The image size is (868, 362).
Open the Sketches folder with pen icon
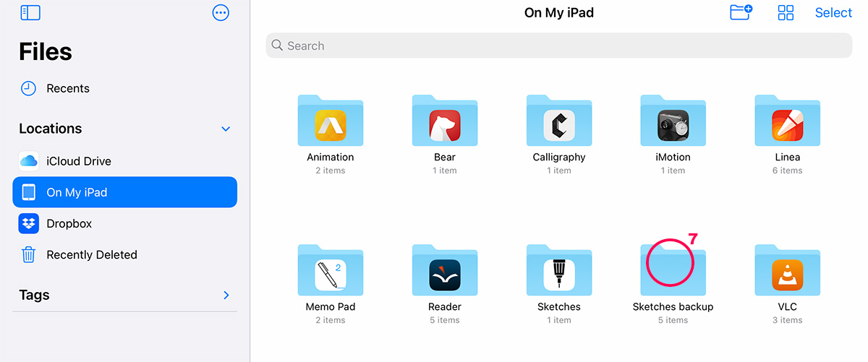tap(559, 270)
